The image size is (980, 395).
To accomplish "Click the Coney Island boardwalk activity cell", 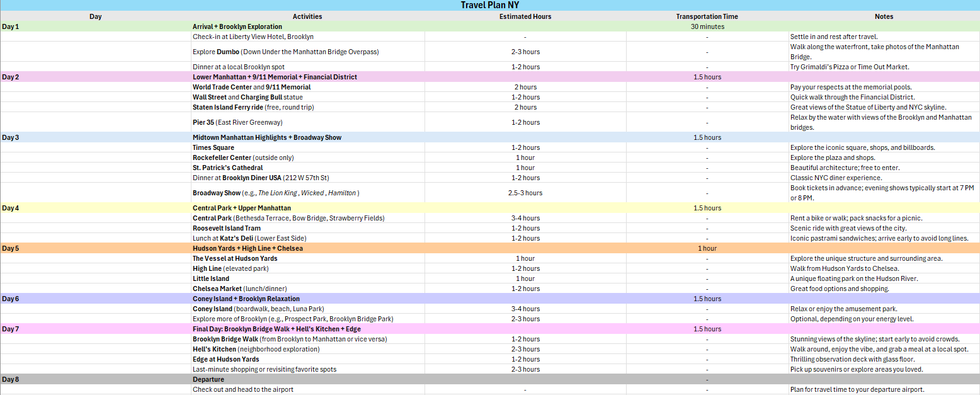I will click(x=258, y=309).
